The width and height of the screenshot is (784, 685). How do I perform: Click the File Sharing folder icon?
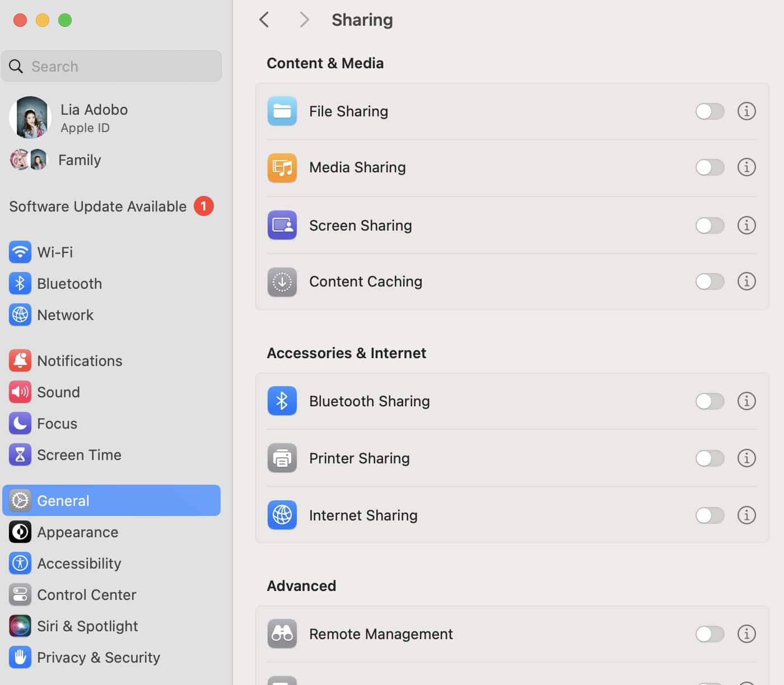282,111
